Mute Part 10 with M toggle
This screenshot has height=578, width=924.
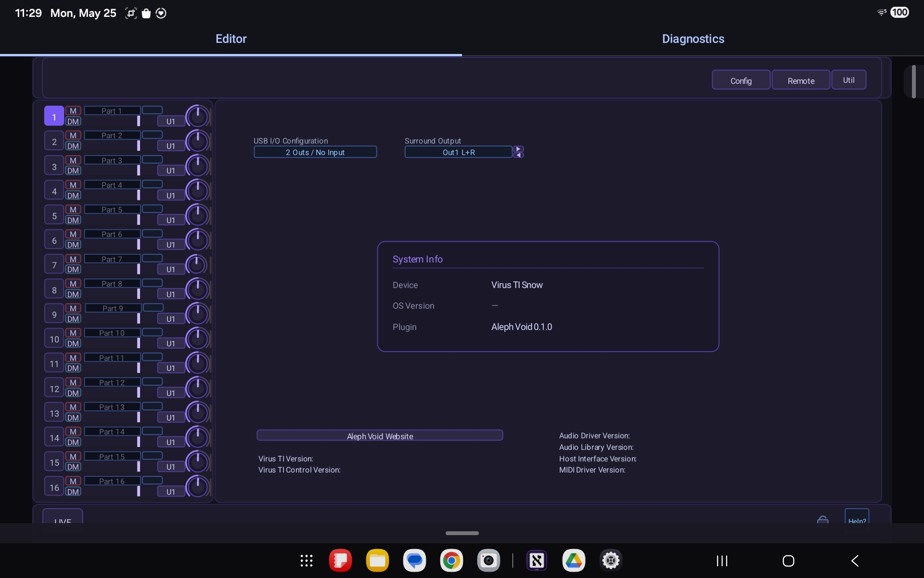tap(73, 333)
